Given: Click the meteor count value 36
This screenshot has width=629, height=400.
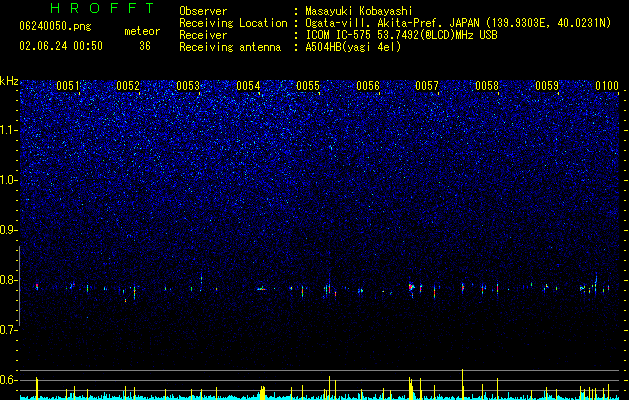Looking at the screenshot, I should [x=145, y=46].
